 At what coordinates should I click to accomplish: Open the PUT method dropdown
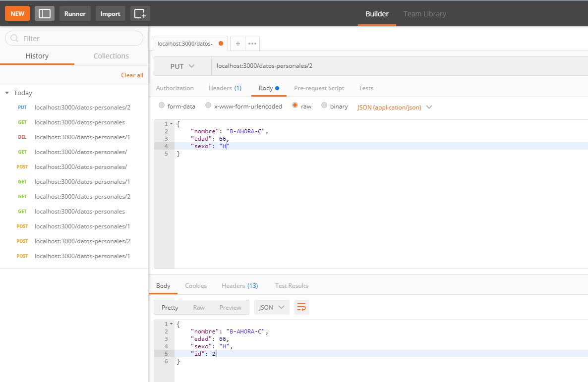coord(182,66)
